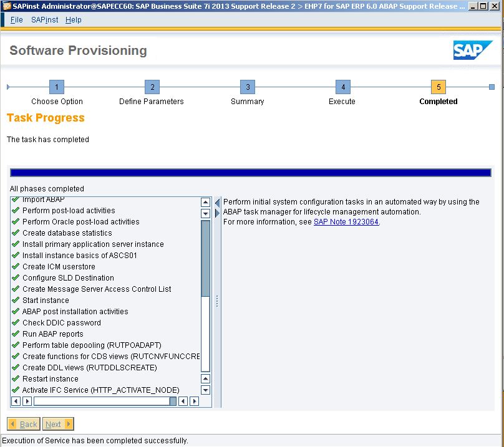Click the 'Execute' step label
Screen dimensions: 504x447
342,102
